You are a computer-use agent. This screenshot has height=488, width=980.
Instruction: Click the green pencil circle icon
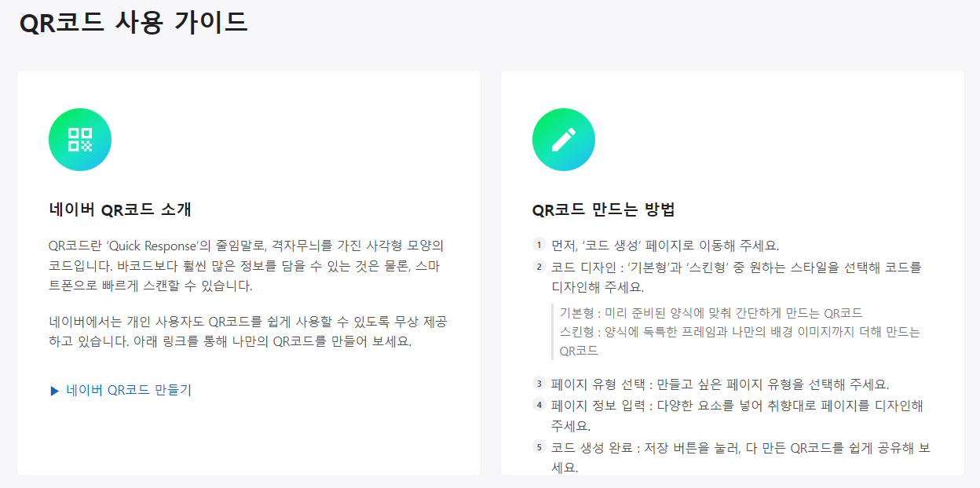[x=563, y=139]
